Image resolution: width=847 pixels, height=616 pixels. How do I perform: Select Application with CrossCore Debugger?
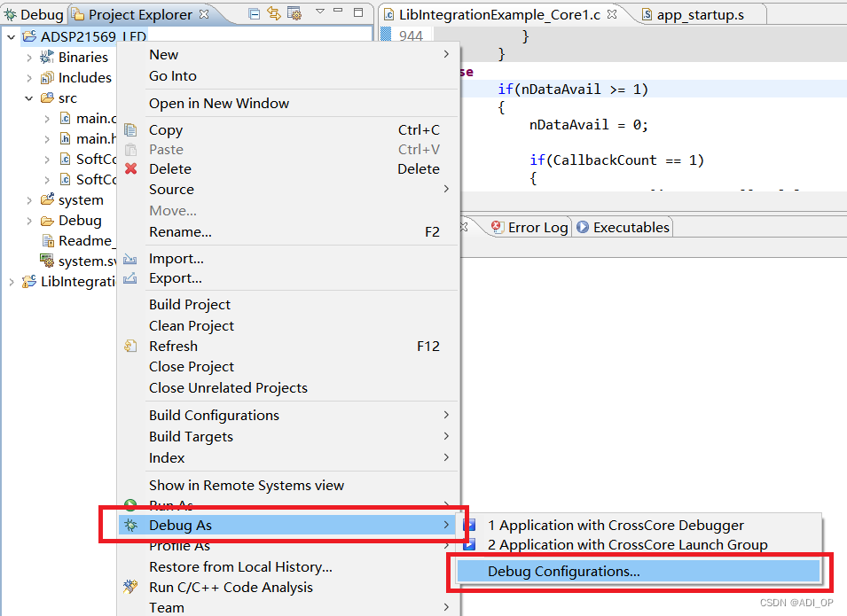tap(639, 526)
